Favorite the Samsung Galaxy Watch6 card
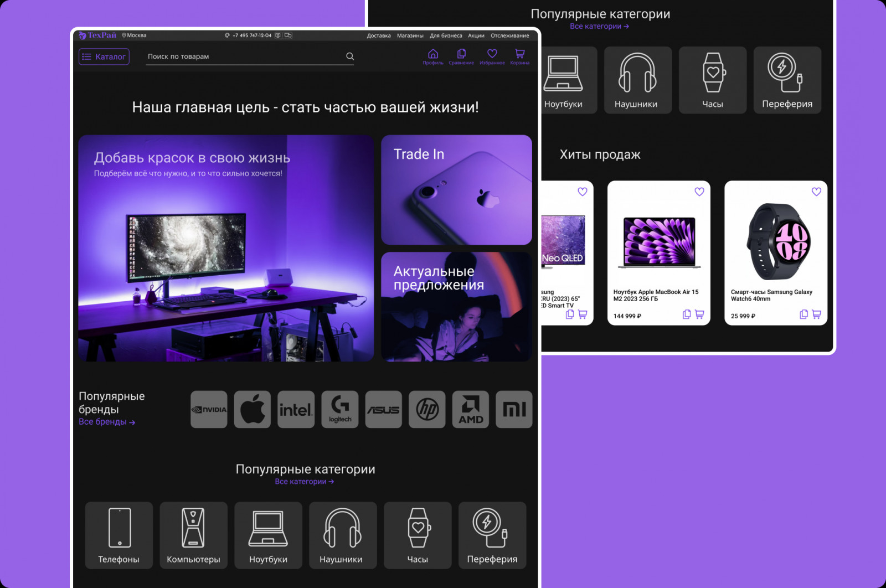The width and height of the screenshot is (886, 588). click(816, 192)
